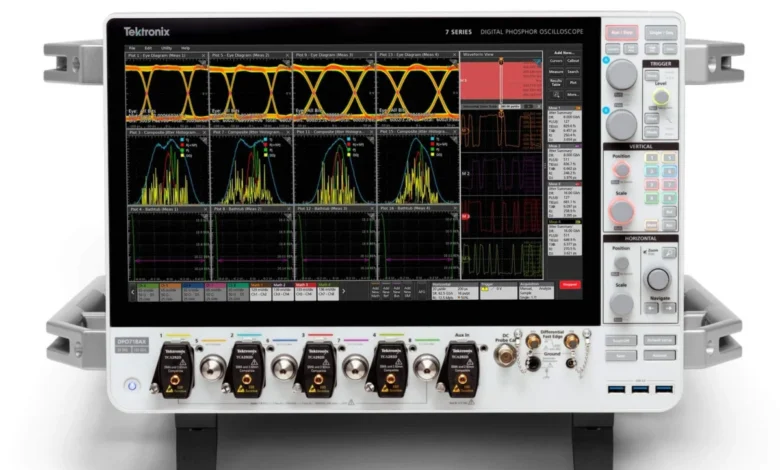The width and height of the screenshot is (780, 470).
Task: Open the Utility menu
Action: 166,48
